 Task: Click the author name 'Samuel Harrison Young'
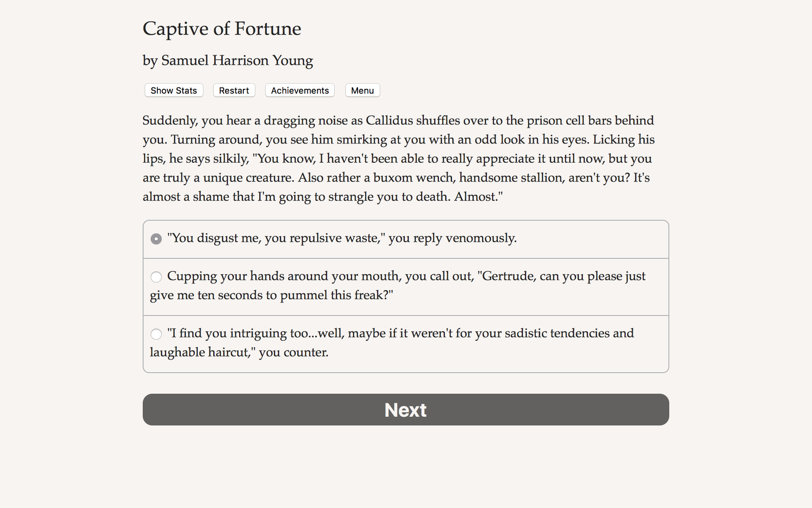227,60
